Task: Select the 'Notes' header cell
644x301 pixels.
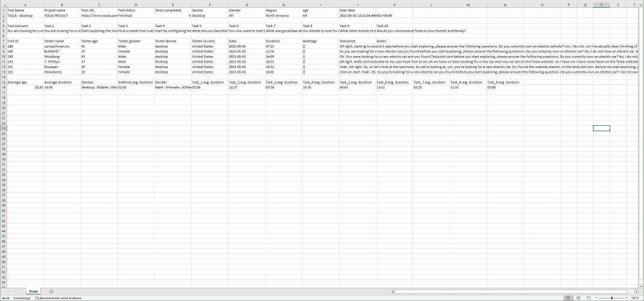Action: coord(394,41)
